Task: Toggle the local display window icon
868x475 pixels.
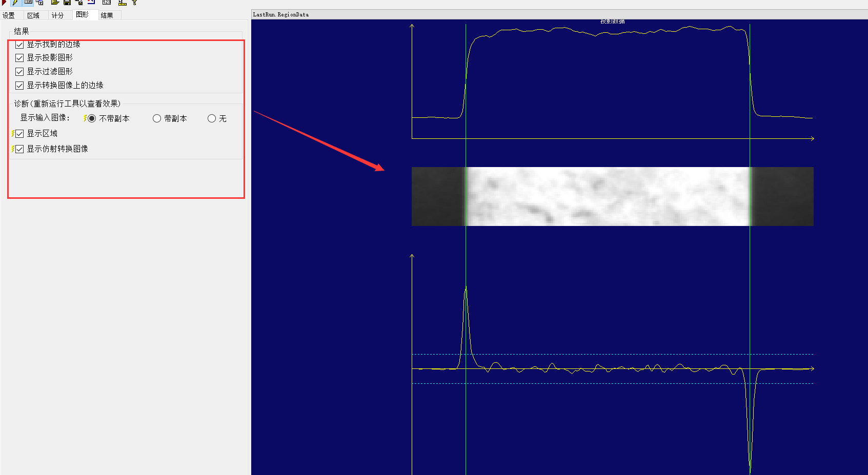Action: coord(28,2)
